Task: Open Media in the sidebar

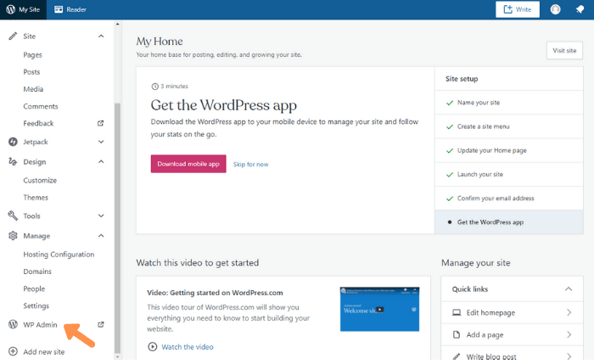Action: tap(33, 89)
